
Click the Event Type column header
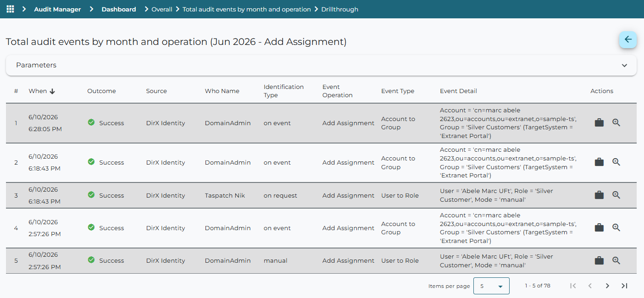pyautogui.click(x=398, y=91)
